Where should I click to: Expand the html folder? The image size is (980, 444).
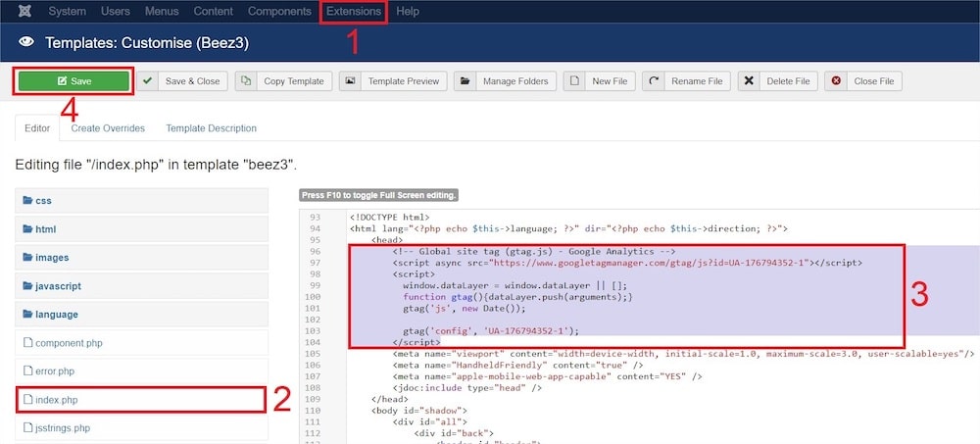pyautogui.click(x=46, y=228)
